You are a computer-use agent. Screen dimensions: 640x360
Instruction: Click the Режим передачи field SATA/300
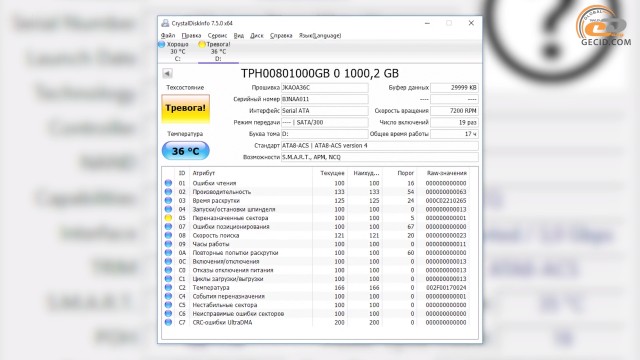tap(325, 122)
